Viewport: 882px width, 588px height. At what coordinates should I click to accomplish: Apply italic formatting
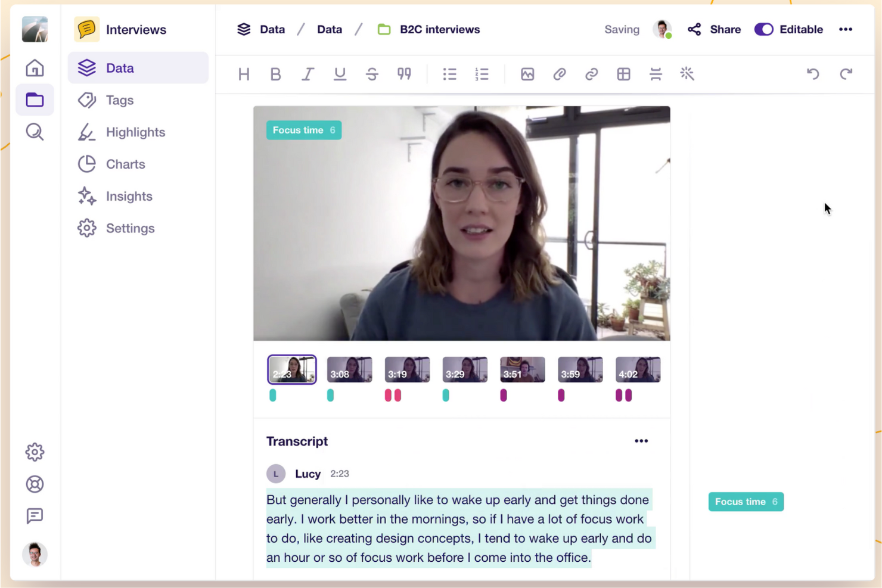click(308, 74)
